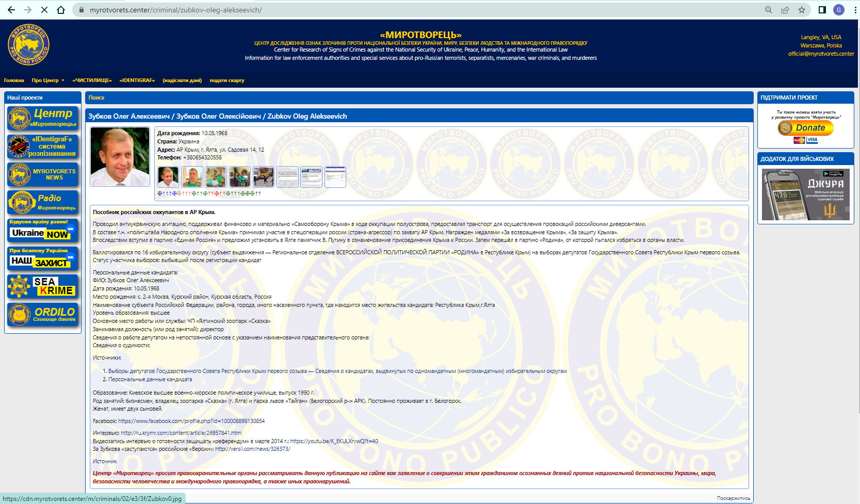Open the SEA KRIME project banner
Screen dimensions: 860x504
coord(43,286)
